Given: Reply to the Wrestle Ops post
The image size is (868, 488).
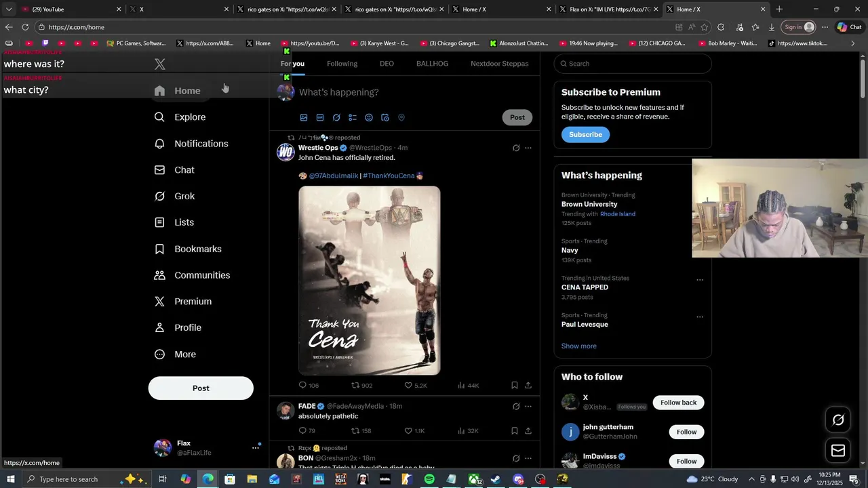Looking at the screenshot, I should pos(309,385).
